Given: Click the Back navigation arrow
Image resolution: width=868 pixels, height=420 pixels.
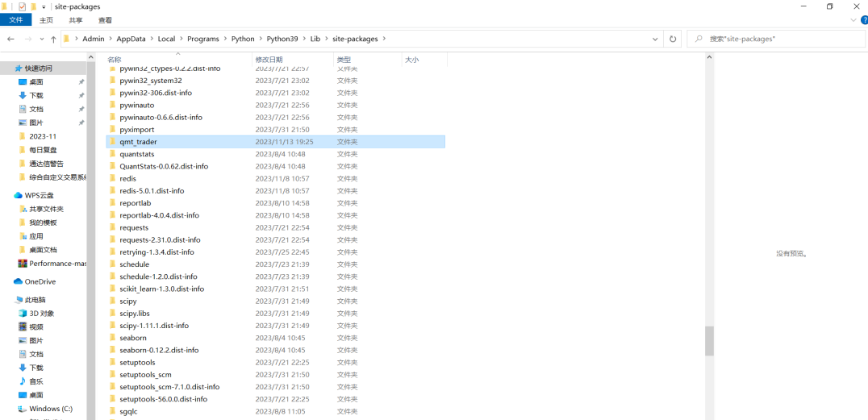Looking at the screenshot, I should 11,40.
